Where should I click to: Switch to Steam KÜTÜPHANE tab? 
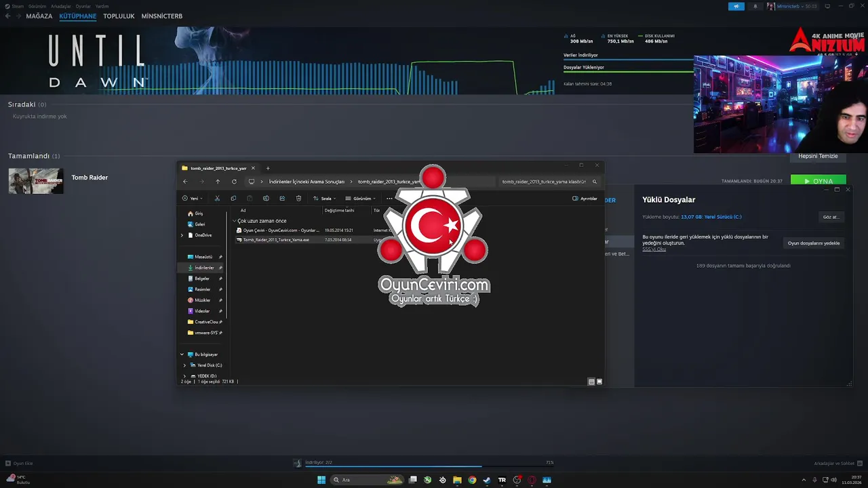click(77, 16)
